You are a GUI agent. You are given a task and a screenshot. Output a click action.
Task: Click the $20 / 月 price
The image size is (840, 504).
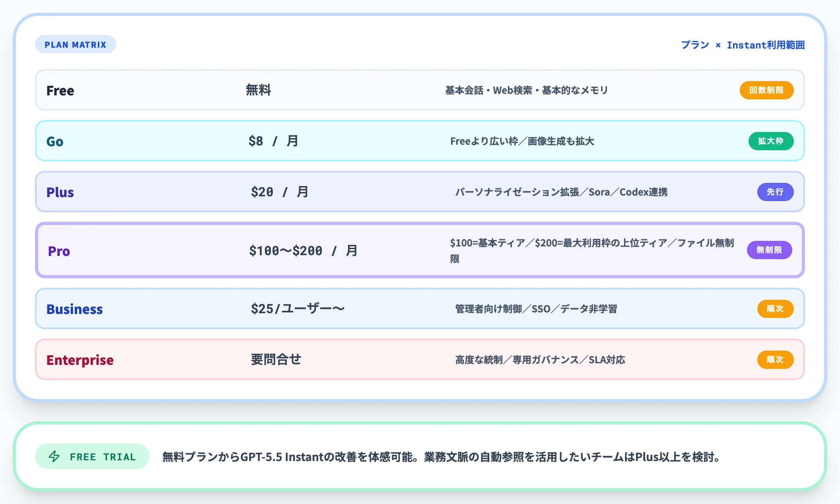tap(280, 192)
